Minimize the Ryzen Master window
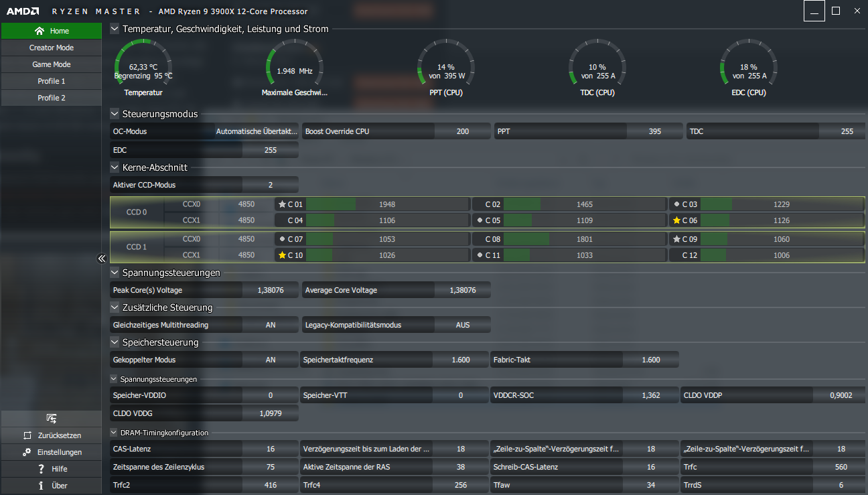868x495 pixels. (814, 11)
